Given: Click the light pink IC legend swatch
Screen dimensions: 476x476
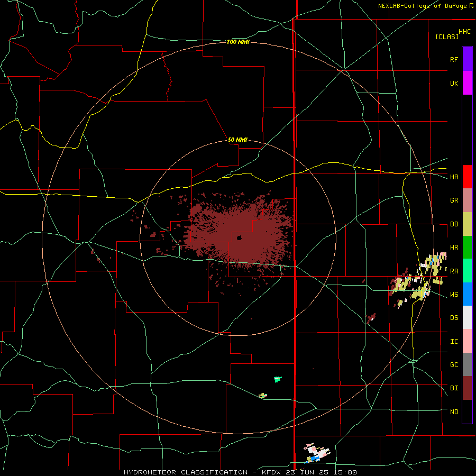Looking at the screenshot, I should pos(467,341).
